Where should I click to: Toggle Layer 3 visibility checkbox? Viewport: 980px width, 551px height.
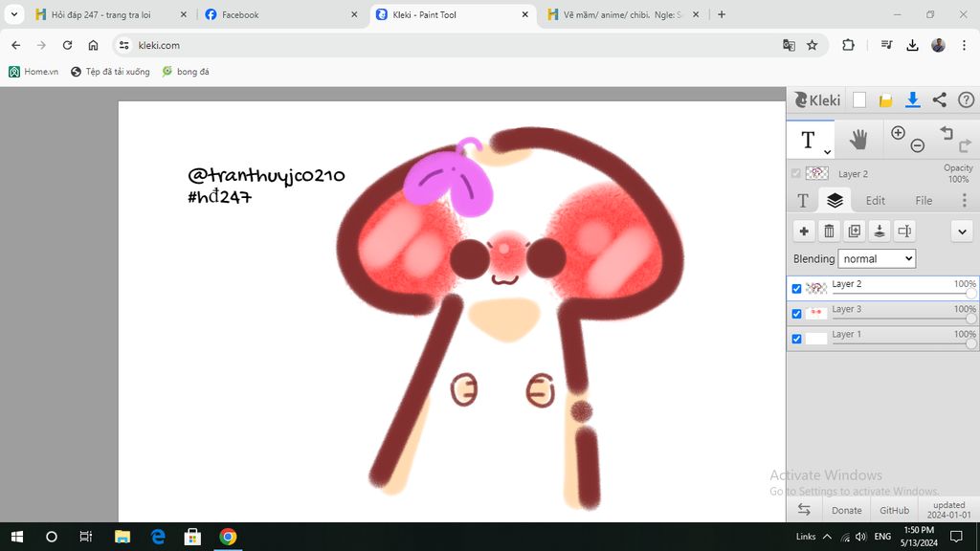click(x=796, y=314)
